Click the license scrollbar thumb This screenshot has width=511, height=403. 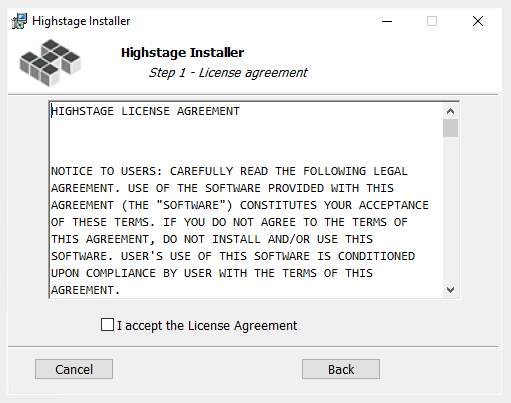click(450, 128)
